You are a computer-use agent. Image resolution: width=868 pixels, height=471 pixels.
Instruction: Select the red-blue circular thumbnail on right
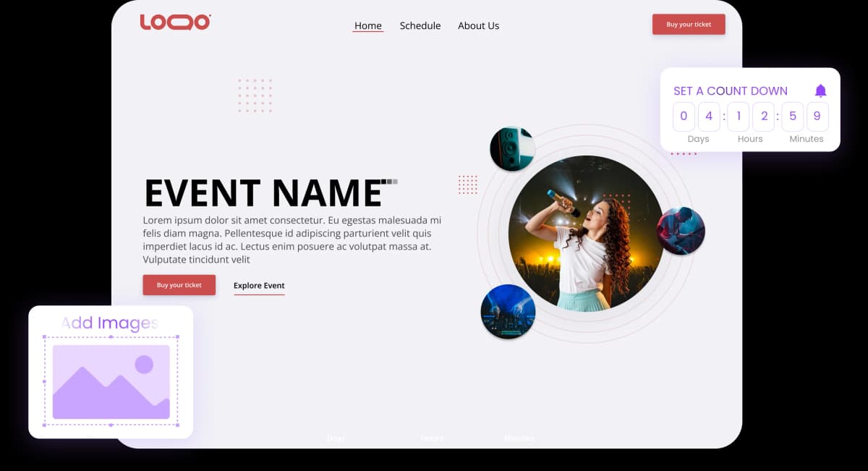[x=680, y=231]
